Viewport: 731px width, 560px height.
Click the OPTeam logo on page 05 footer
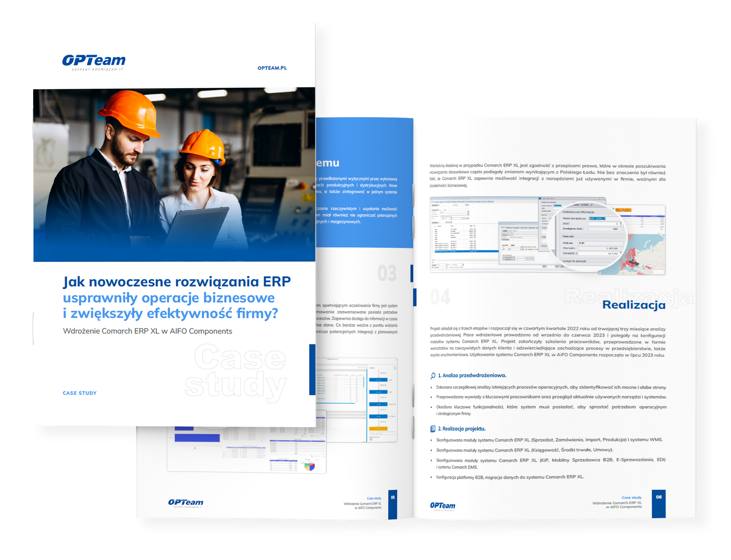point(186,503)
